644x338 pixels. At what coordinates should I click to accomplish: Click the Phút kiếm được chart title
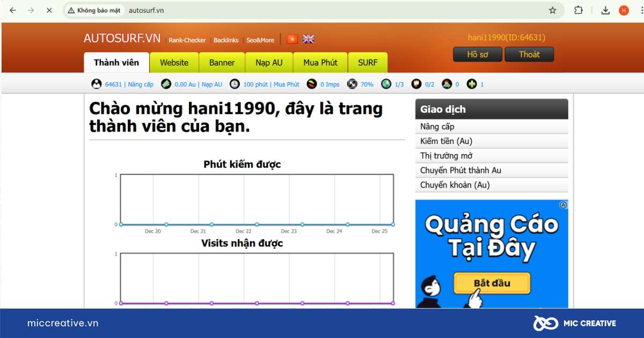pyautogui.click(x=242, y=164)
